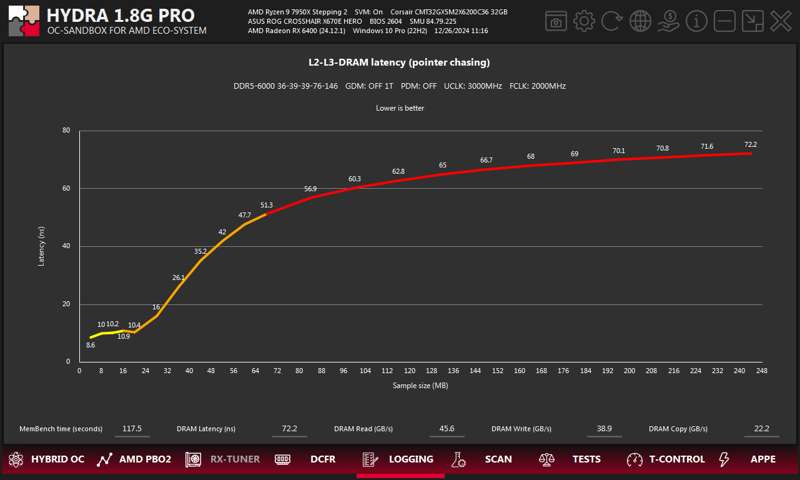Select the LOGGING tab

398,460
